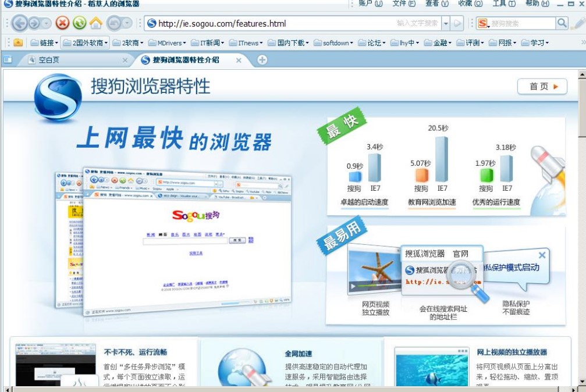Open the 论坛 bookmarks folder
This screenshot has height=392, width=586.
372,43
